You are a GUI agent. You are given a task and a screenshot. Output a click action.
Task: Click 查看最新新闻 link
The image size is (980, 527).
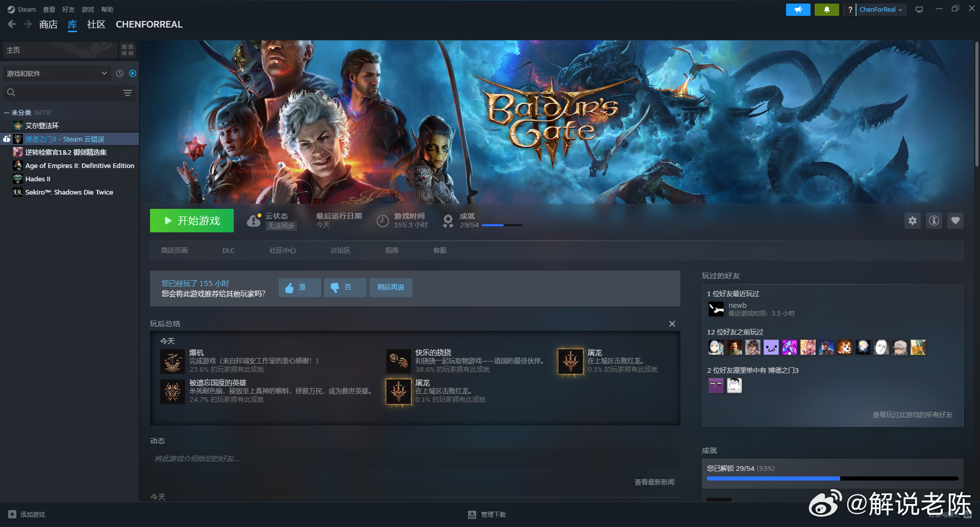tap(654, 482)
